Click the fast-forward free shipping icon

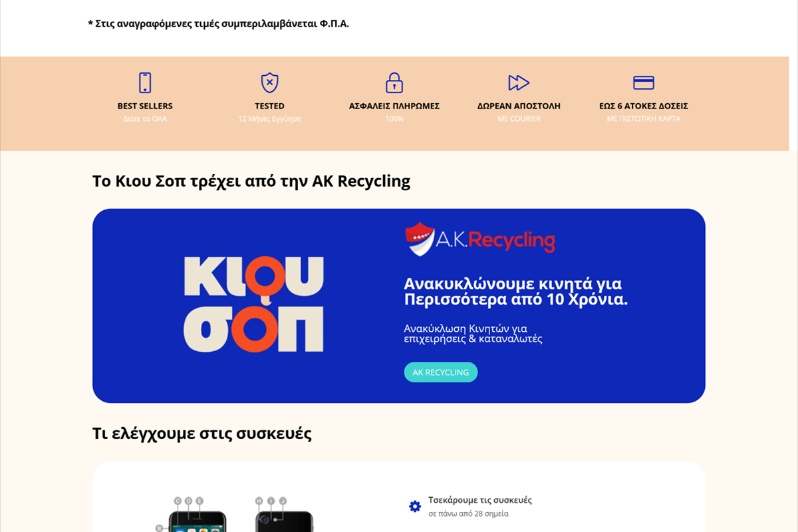(519, 82)
